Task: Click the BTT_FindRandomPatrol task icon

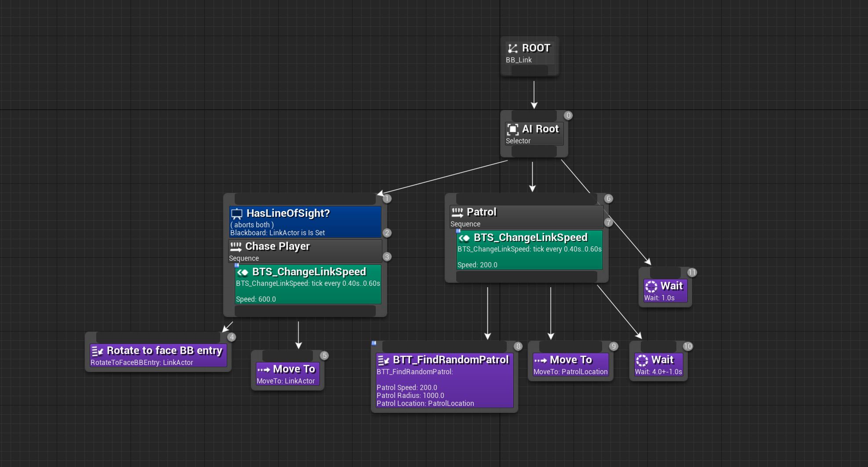Action: (x=384, y=361)
